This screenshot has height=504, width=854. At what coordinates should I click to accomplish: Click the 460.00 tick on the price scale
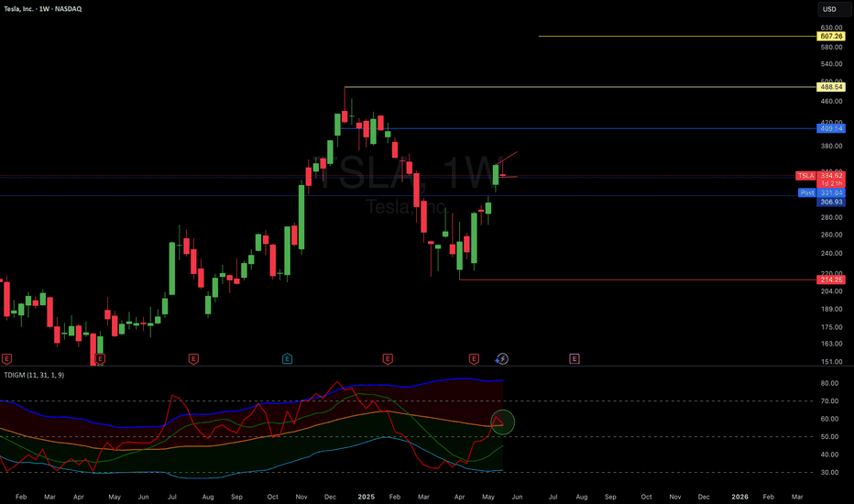click(831, 102)
